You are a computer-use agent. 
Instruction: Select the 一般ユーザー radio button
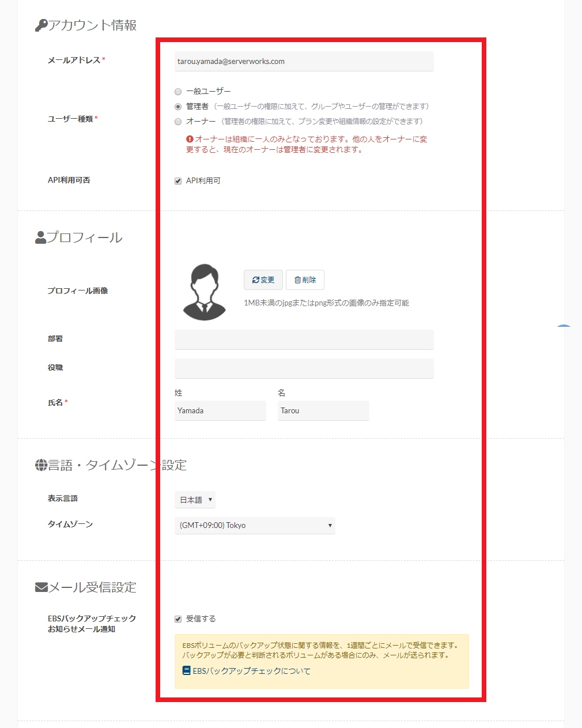178,92
